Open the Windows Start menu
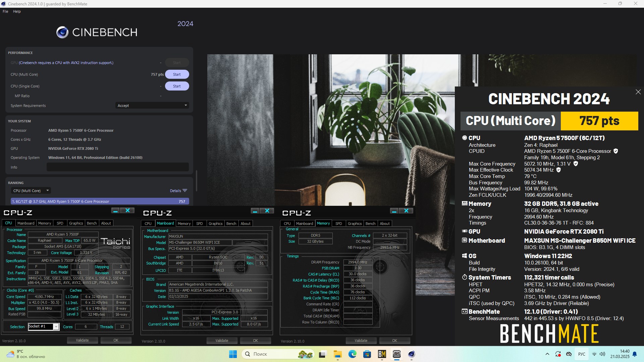Viewport: 644px width, 362px height. click(233, 354)
